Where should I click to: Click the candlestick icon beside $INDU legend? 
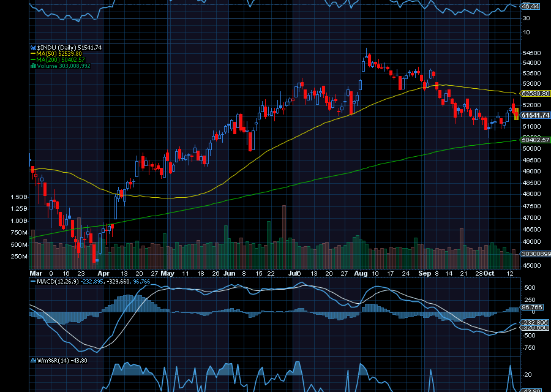click(x=34, y=47)
